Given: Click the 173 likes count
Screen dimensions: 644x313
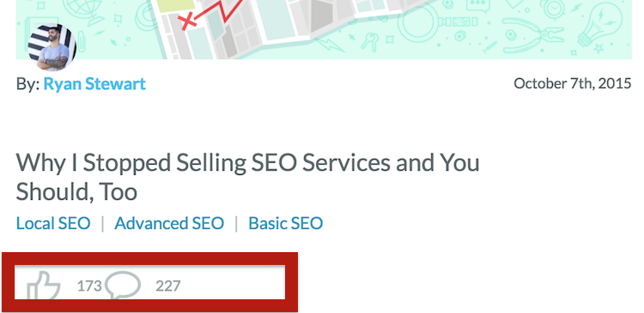Looking at the screenshot, I should [x=89, y=286].
